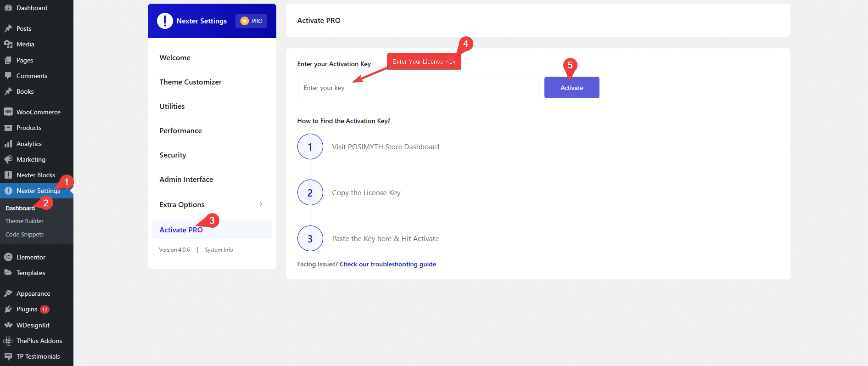Click the Activate button

coord(572,87)
